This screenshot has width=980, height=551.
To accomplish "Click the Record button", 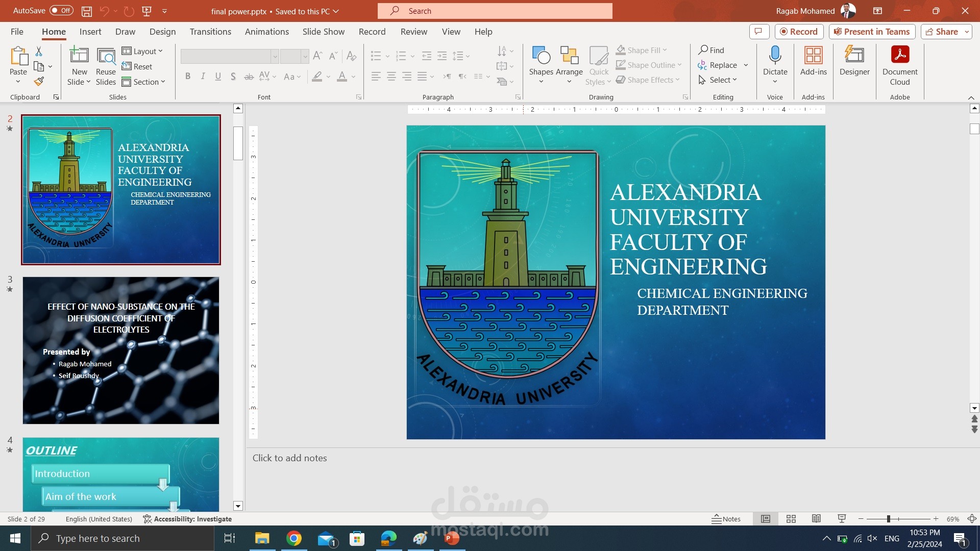I will [x=799, y=32].
